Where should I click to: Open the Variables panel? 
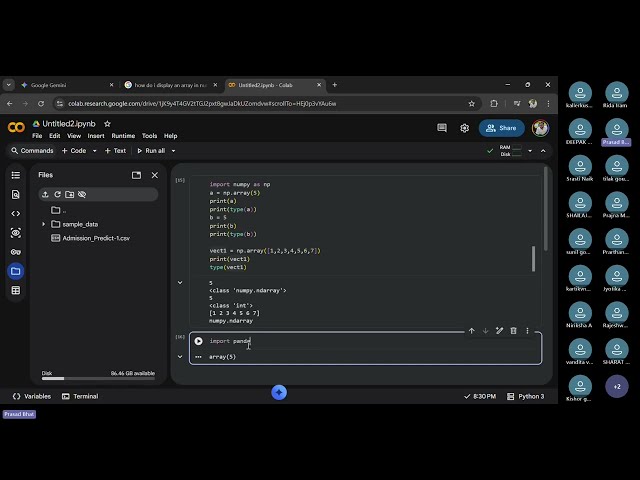coord(32,396)
